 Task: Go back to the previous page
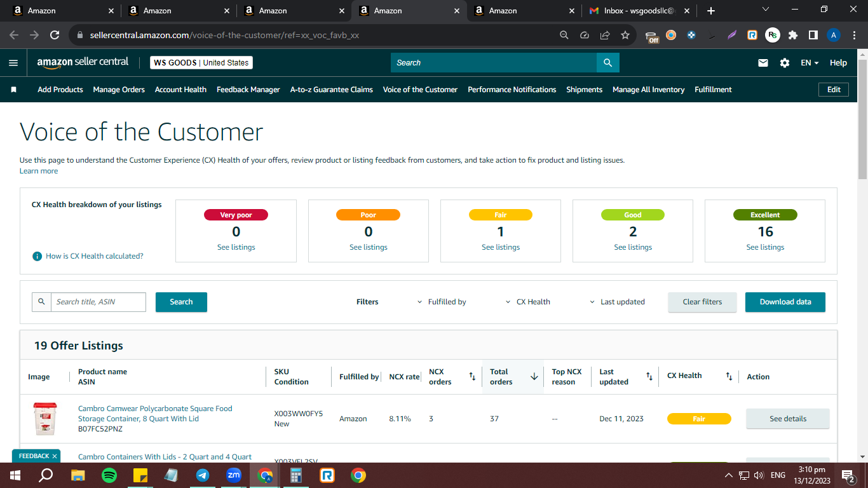[x=14, y=36]
